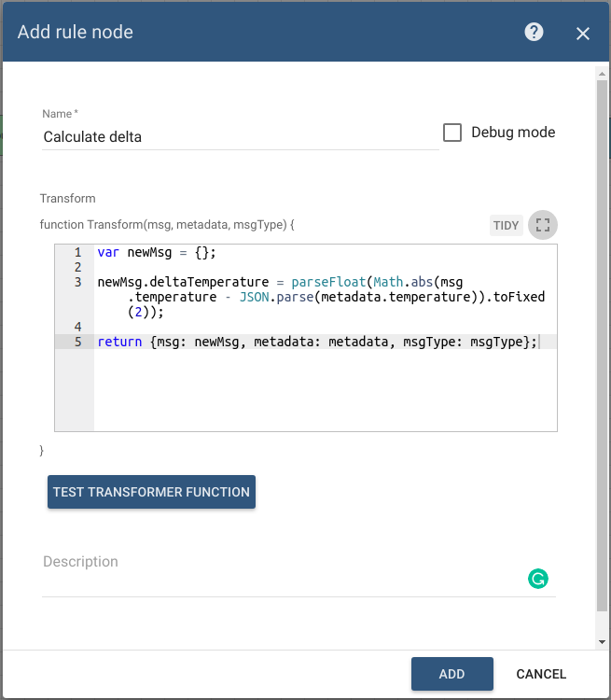Tidy the transform code
This screenshot has height=700, width=611.
pyautogui.click(x=506, y=226)
